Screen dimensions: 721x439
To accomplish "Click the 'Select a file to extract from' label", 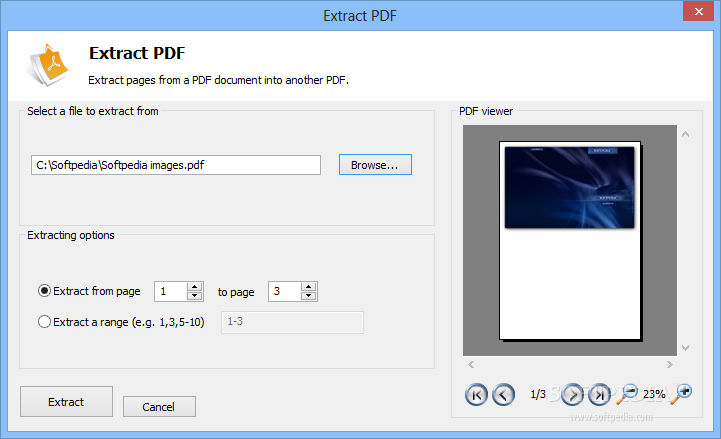I will (93, 111).
